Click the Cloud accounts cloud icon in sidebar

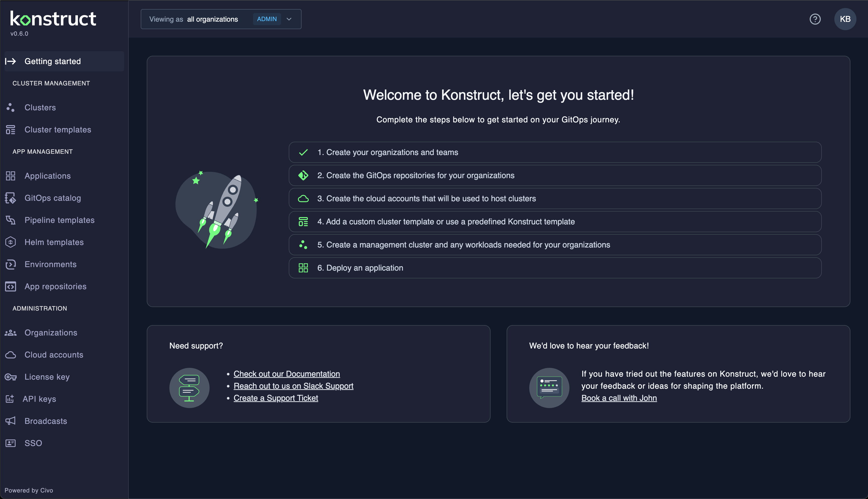click(x=10, y=355)
